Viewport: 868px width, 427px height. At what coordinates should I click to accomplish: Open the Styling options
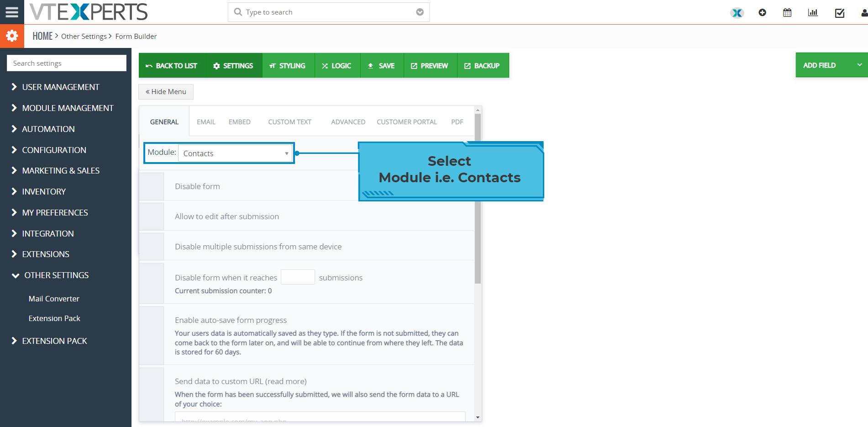coord(288,65)
